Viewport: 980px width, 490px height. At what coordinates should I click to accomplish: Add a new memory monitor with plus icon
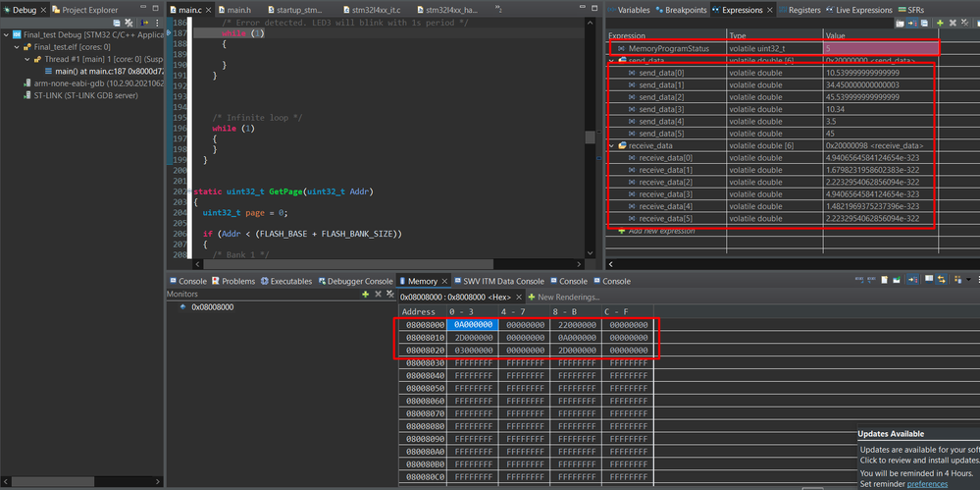(x=366, y=295)
